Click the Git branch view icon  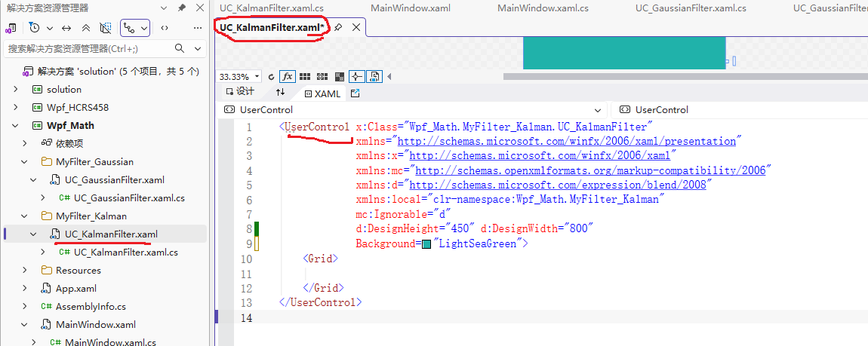(x=128, y=28)
